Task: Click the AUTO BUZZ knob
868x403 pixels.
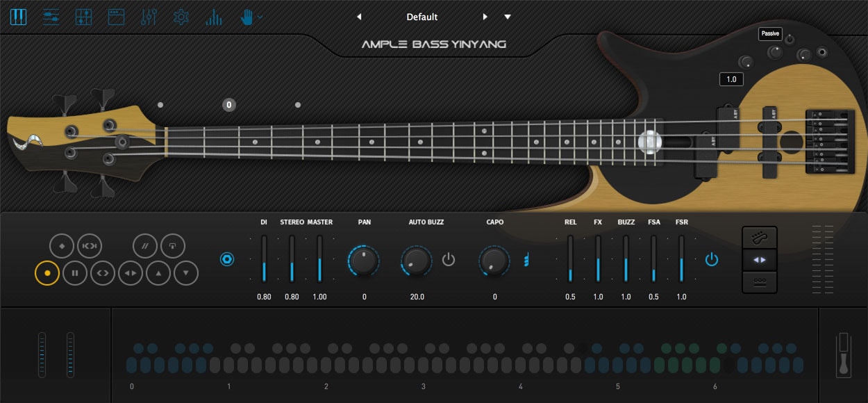Action: tap(417, 261)
